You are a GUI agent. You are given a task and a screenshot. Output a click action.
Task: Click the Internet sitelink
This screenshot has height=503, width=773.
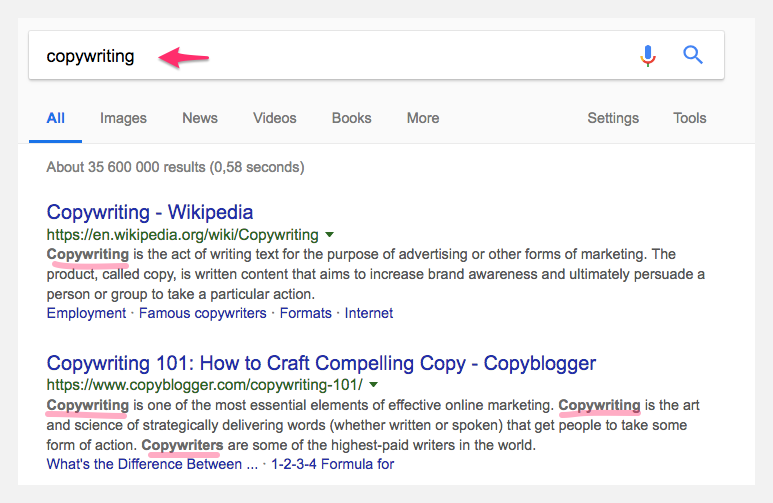(x=369, y=313)
